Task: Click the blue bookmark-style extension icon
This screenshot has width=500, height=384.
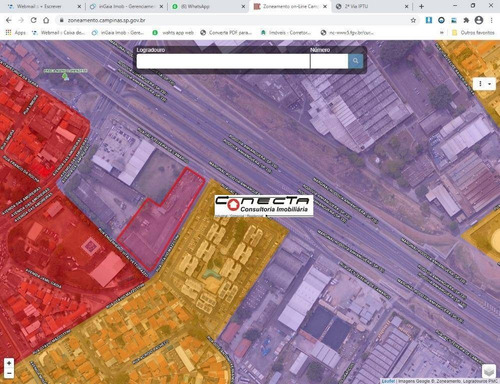Action: tap(429, 20)
